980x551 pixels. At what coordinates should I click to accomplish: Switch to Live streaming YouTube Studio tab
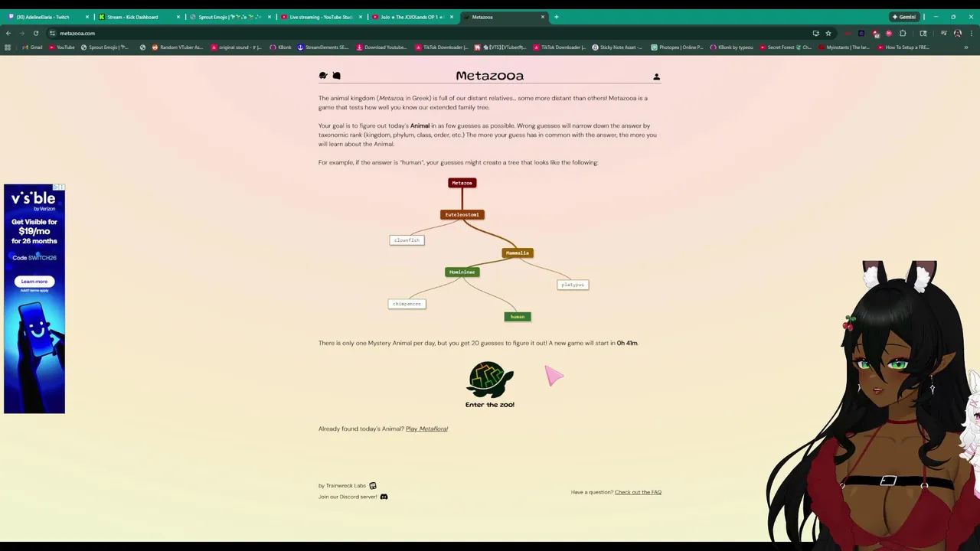pyautogui.click(x=320, y=17)
